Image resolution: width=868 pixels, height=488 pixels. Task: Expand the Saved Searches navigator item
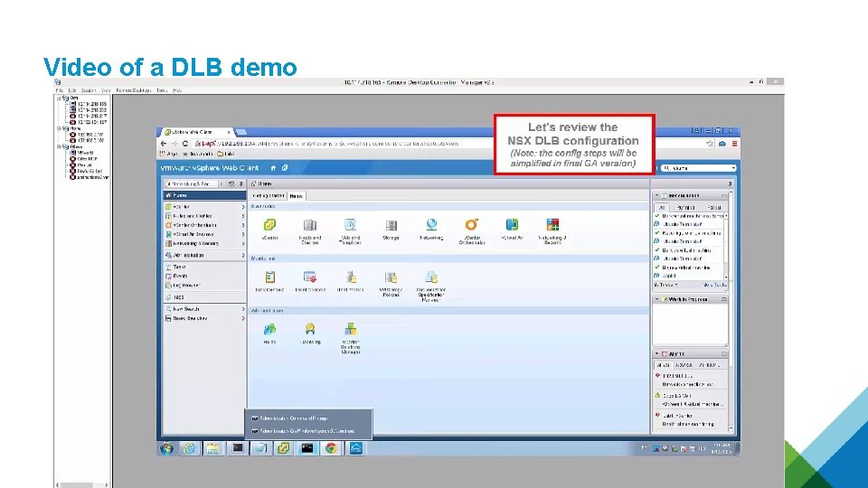243,318
